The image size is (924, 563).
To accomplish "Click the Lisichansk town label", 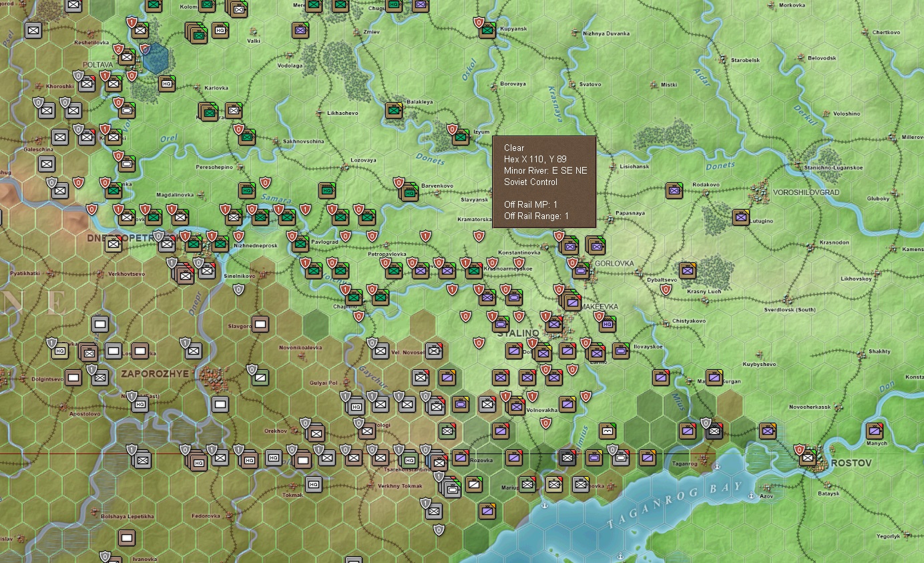I will [634, 166].
